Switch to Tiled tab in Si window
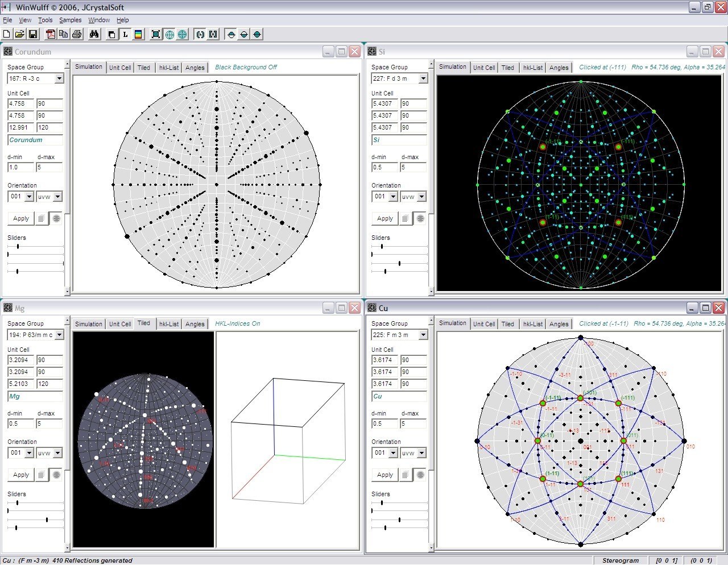728x565 pixels. pos(508,68)
